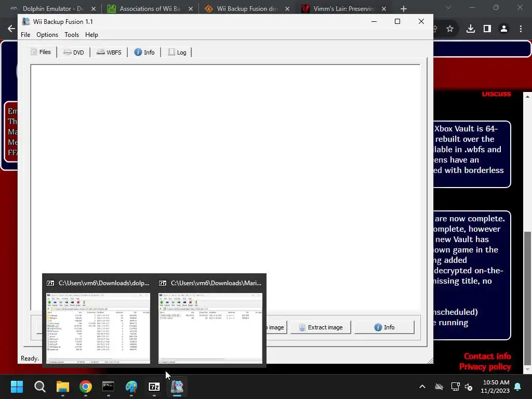This screenshot has width=532, height=399.
Task: Click the Log tab document icon
Action: 171,52
